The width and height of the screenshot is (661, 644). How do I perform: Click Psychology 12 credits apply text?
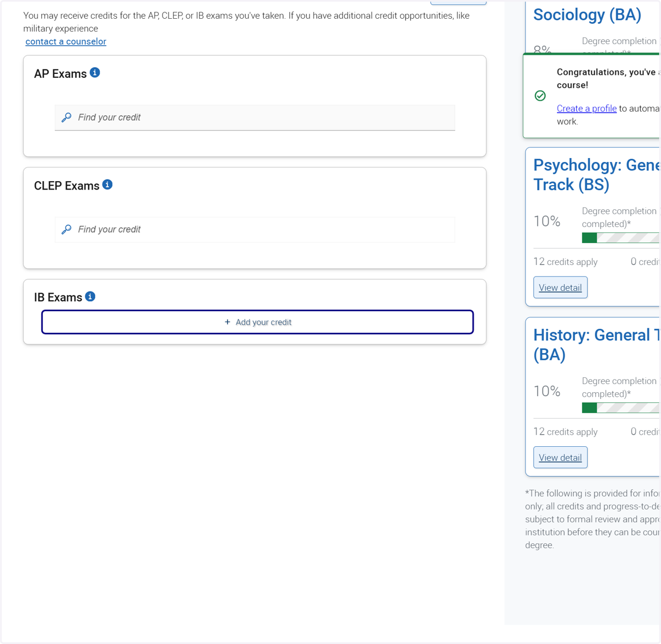point(565,262)
